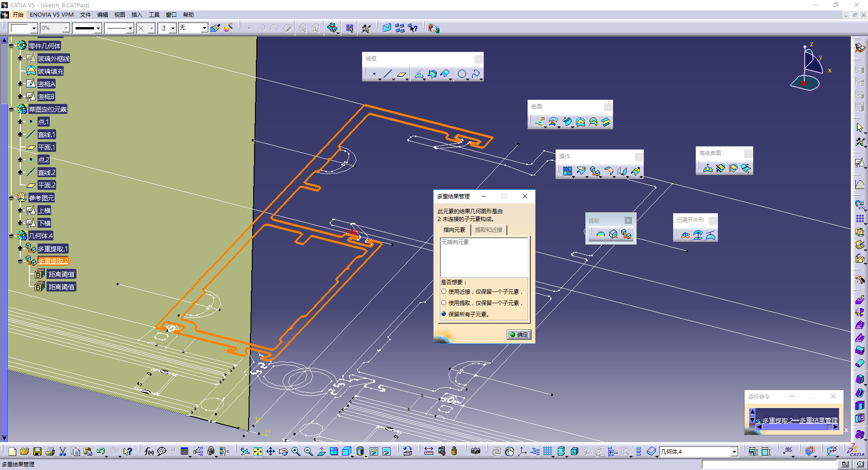
Task: Select 玻璃填充 in the specification tree
Action: (50, 71)
